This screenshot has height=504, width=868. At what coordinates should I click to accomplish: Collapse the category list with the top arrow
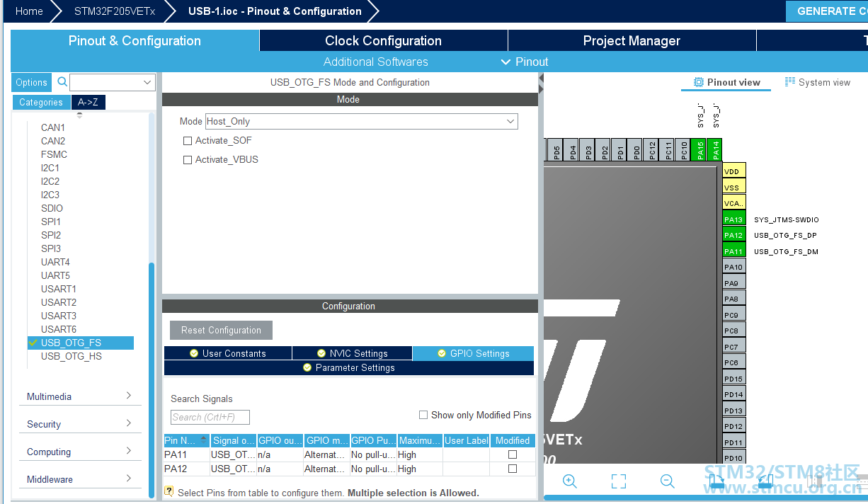pos(79,115)
